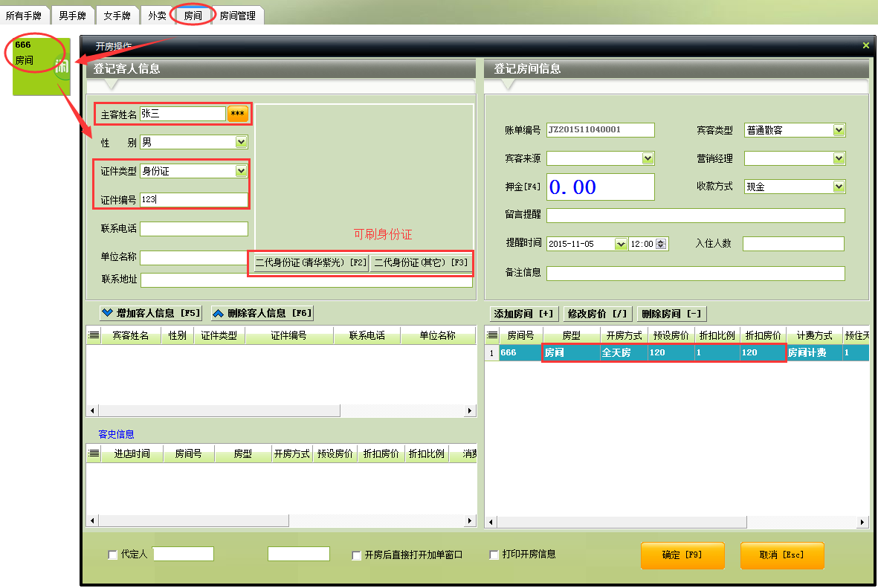The width and height of the screenshot is (878, 588).
Task: Check 开房后直接打开加单窗口 option
Action: tap(357, 555)
